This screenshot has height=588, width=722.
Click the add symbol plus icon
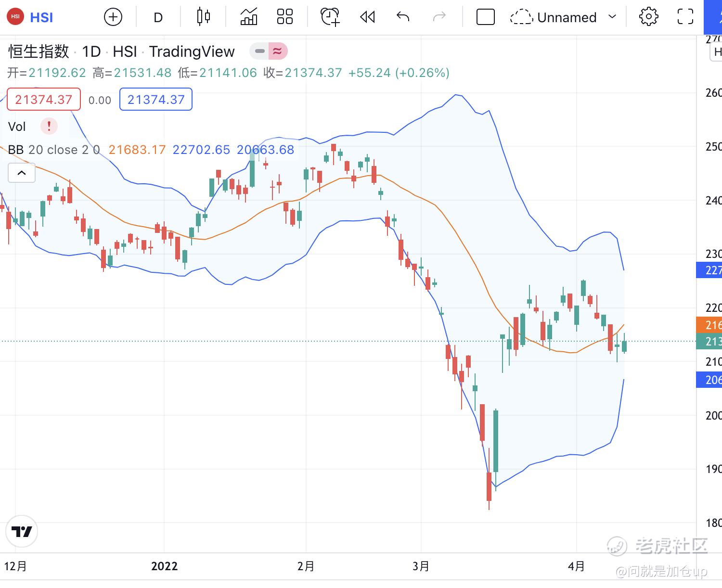coord(113,17)
